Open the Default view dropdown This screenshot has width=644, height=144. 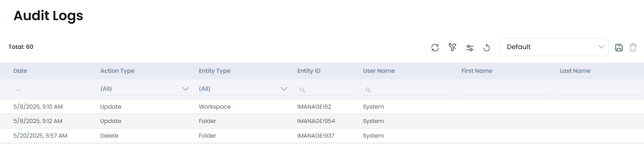(554, 47)
